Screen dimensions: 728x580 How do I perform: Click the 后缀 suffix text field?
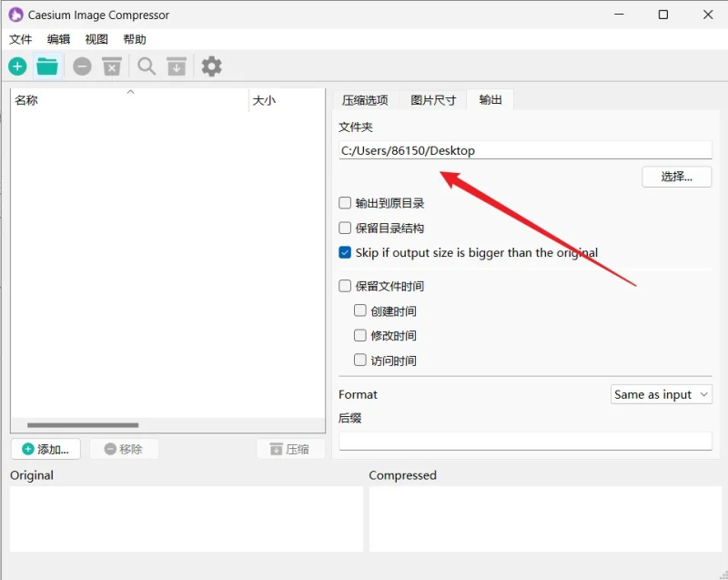[x=525, y=441]
